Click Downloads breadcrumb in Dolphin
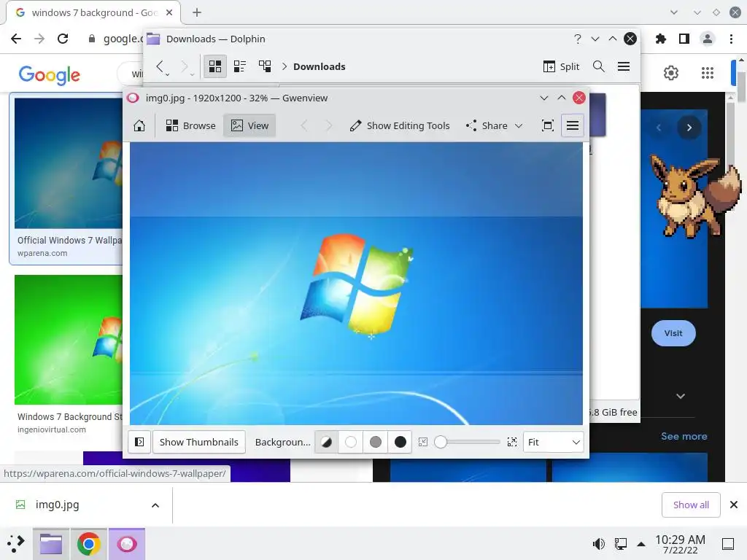Viewport: 747px width, 560px height. pos(320,66)
